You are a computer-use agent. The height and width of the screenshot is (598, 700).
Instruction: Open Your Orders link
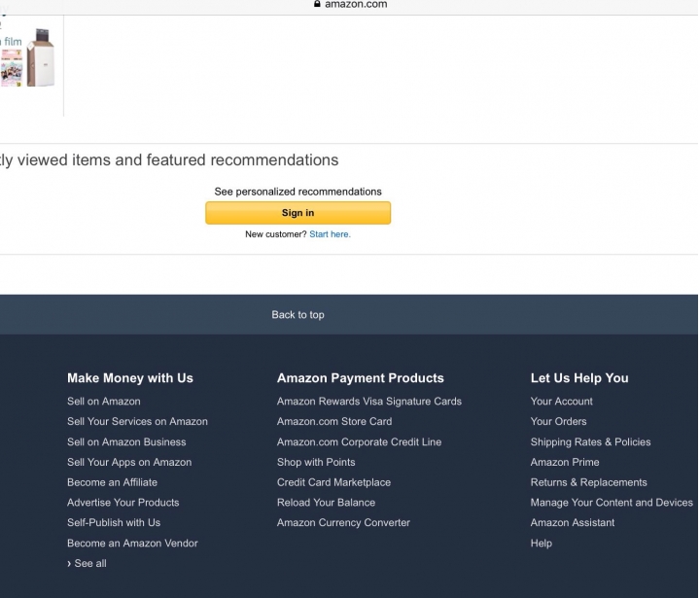pyautogui.click(x=558, y=421)
